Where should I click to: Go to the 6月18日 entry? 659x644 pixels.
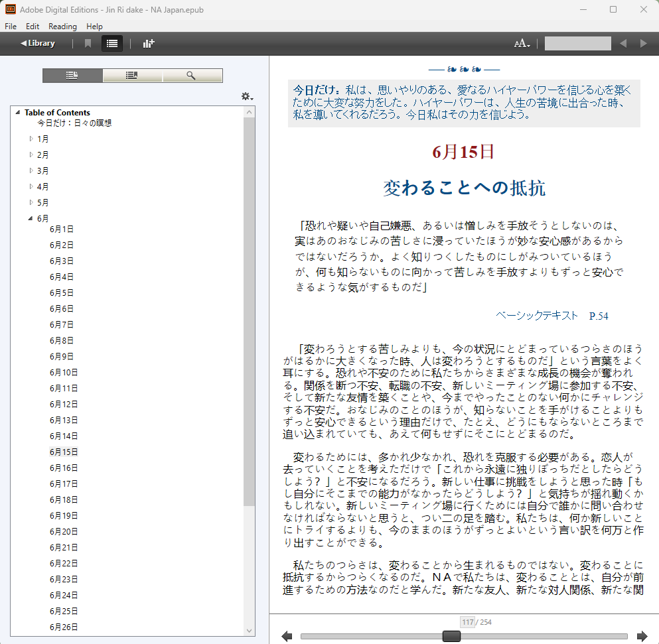(x=64, y=500)
